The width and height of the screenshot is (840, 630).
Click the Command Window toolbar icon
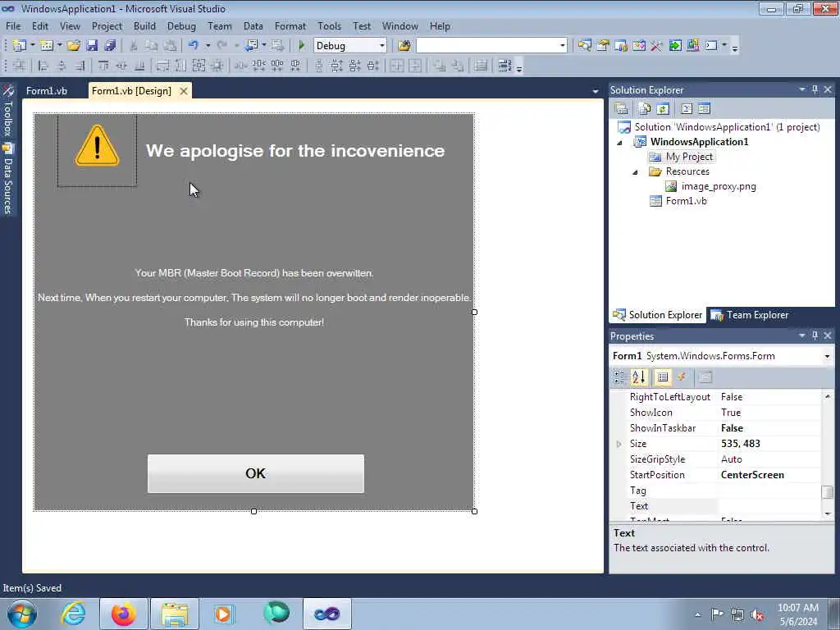pos(711,46)
